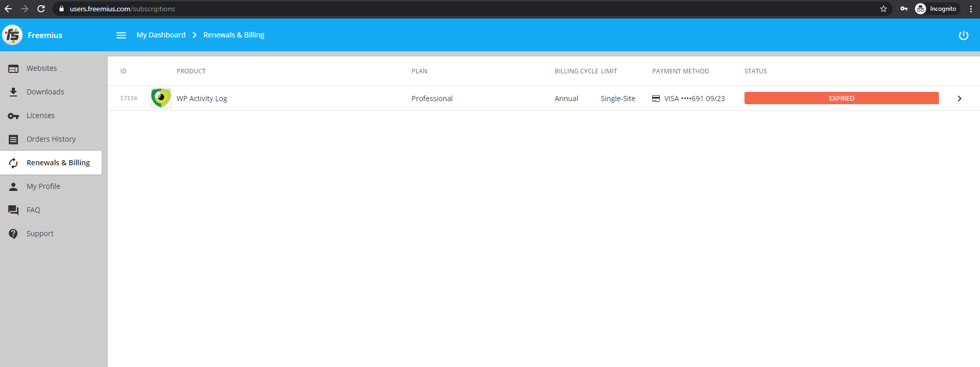Click the PRODUCT column header
980x367 pixels.
pos(191,71)
